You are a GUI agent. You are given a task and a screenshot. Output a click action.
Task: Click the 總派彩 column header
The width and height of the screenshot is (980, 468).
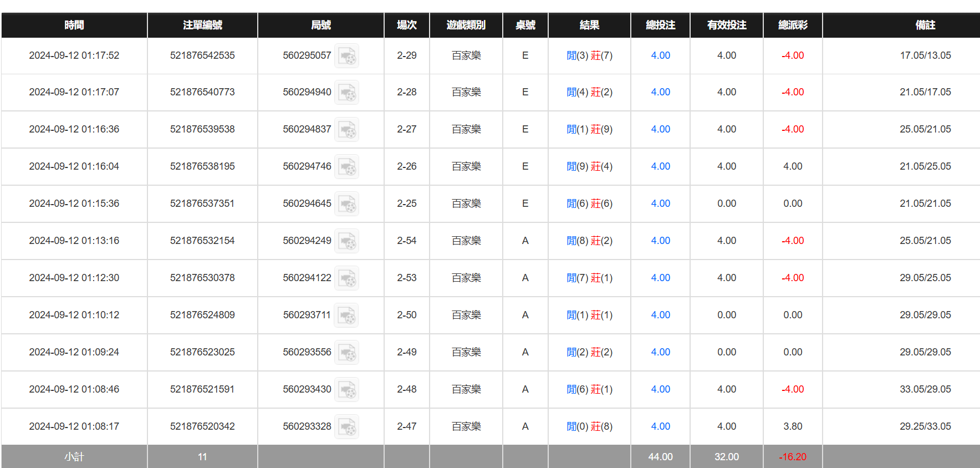(x=793, y=25)
